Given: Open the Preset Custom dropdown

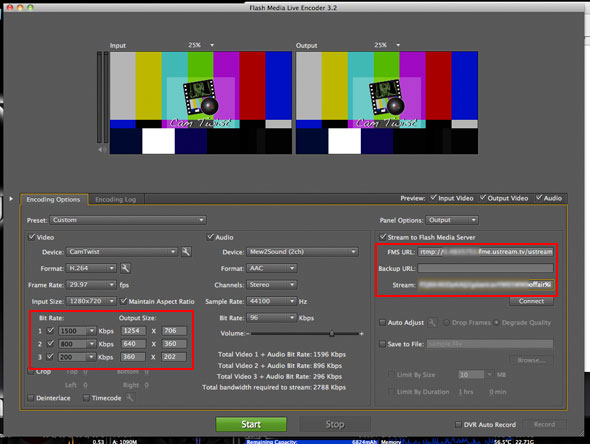Looking at the screenshot, I should tap(128, 220).
